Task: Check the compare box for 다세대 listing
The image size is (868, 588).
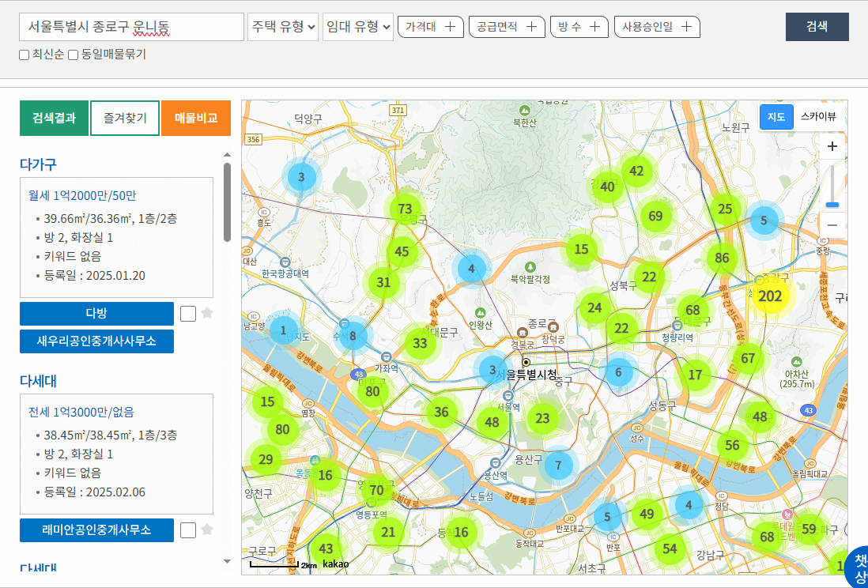Action: pos(188,530)
